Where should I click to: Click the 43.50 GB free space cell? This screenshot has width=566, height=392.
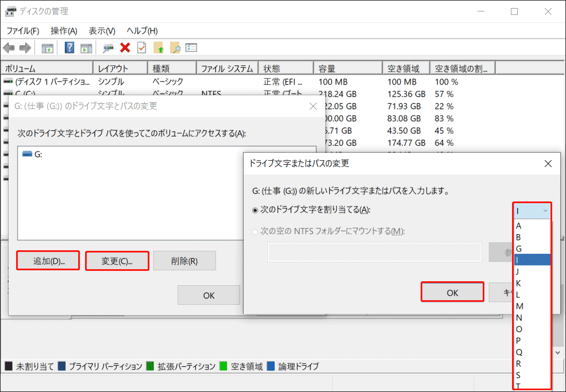(x=404, y=131)
